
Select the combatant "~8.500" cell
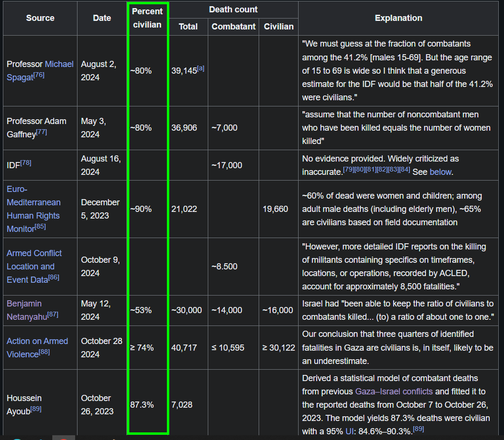coord(233,266)
